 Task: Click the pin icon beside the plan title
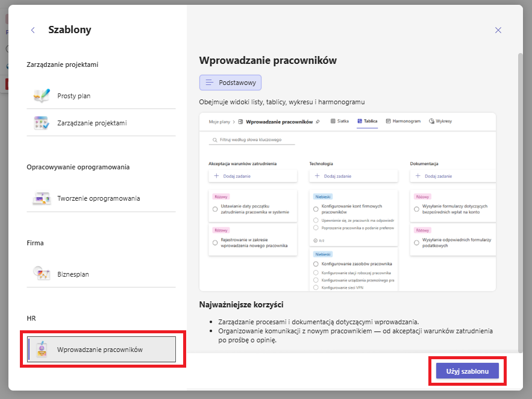[318, 121]
